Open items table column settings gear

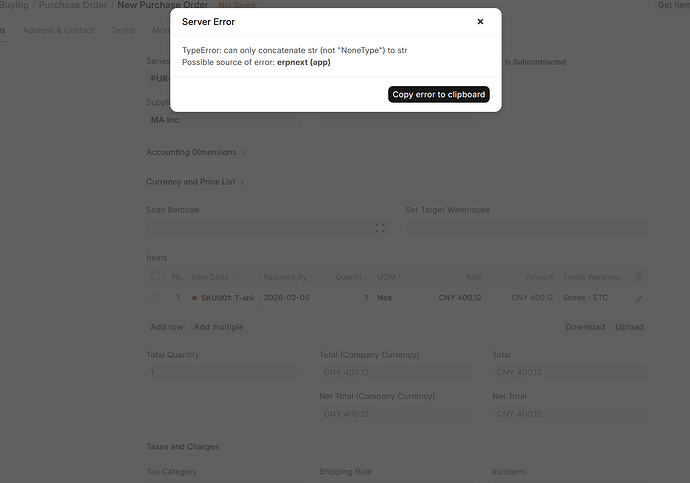coord(639,277)
